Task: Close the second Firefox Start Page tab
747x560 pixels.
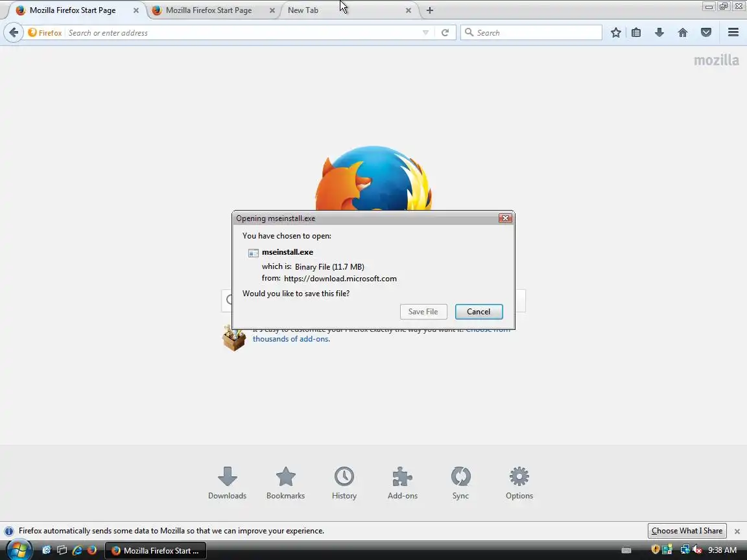Action: [272, 10]
